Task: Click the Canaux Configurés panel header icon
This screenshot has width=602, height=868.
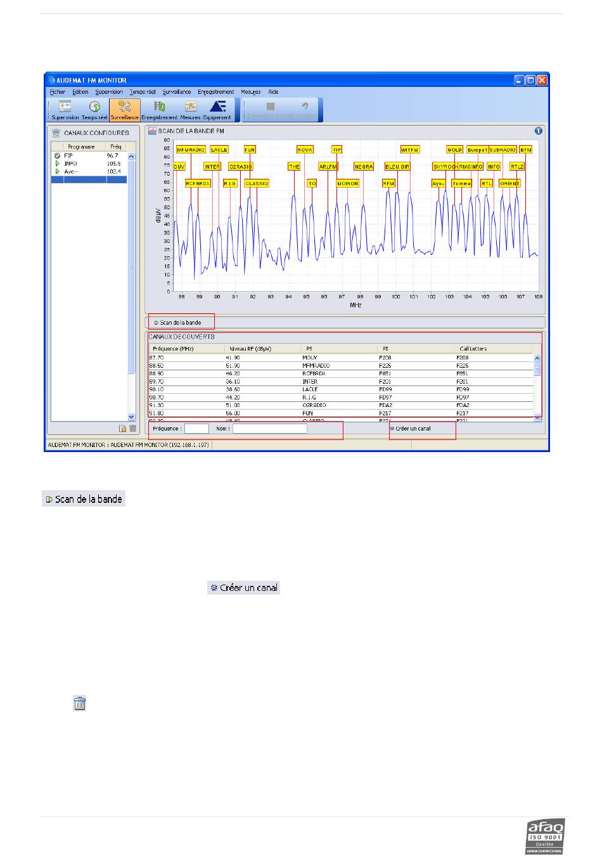Action: [56, 133]
